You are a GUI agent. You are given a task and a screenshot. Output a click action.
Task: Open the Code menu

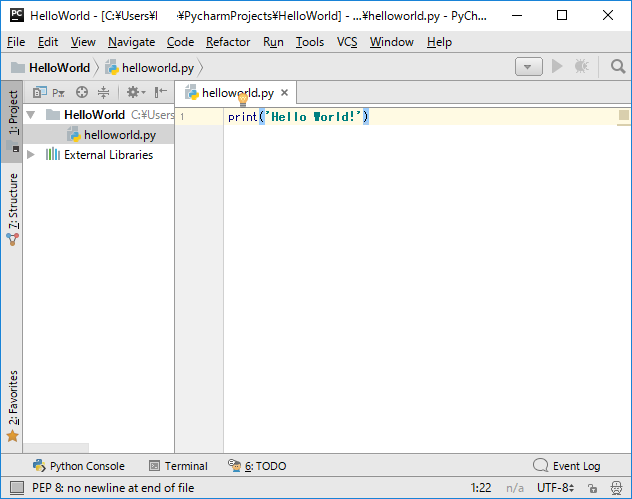pyautogui.click(x=180, y=42)
